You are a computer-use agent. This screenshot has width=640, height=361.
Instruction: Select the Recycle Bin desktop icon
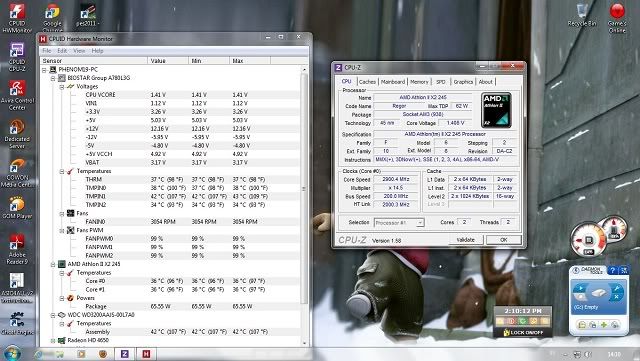tap(582, 15)
